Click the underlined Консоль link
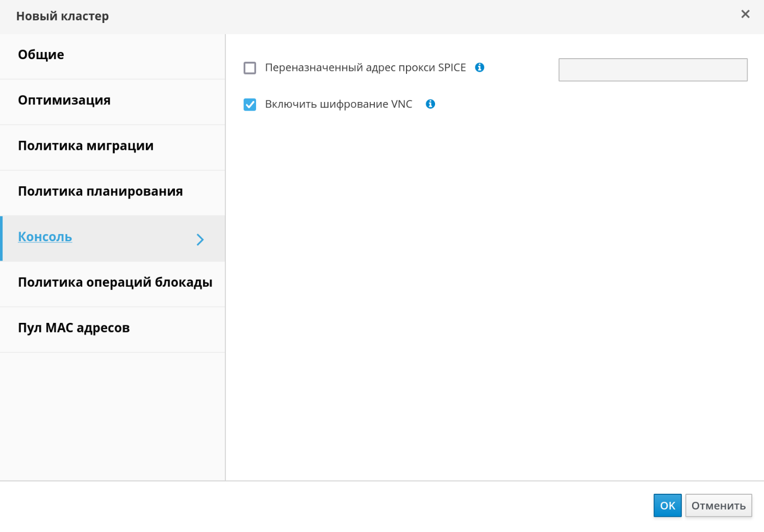Image resolution: width=764 pixels, height=532 pixels. (45, 237)
